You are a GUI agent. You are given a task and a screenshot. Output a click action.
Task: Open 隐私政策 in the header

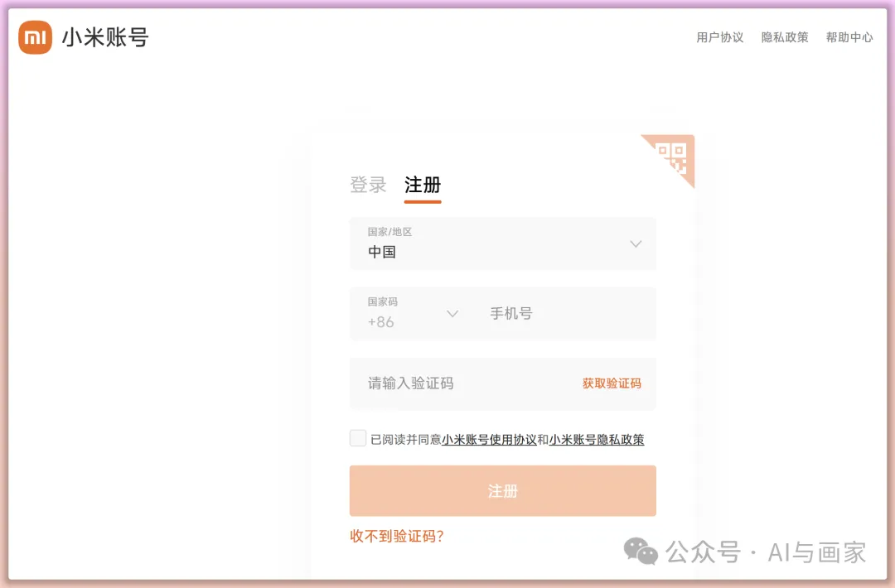point(785,37)
